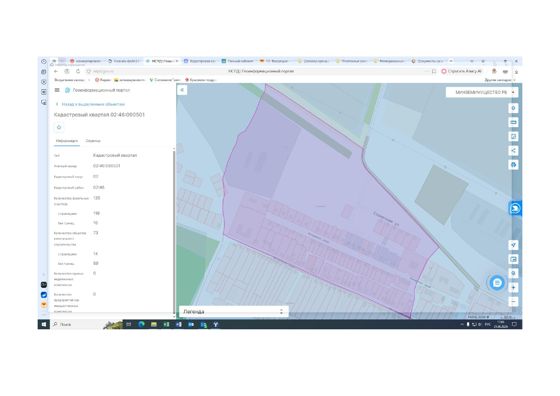Open Microsoft Edge from the taskbar
The height and width of the screenshot is (396, 560).
click(x=141, y=324)
